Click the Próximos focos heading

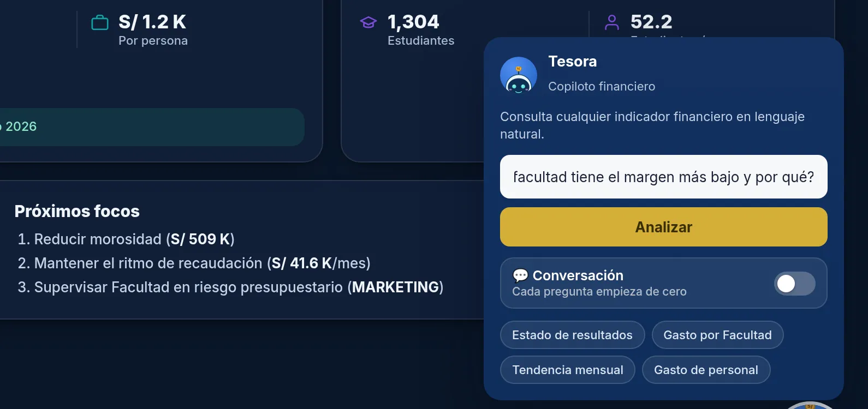click(x=77, y=211)
